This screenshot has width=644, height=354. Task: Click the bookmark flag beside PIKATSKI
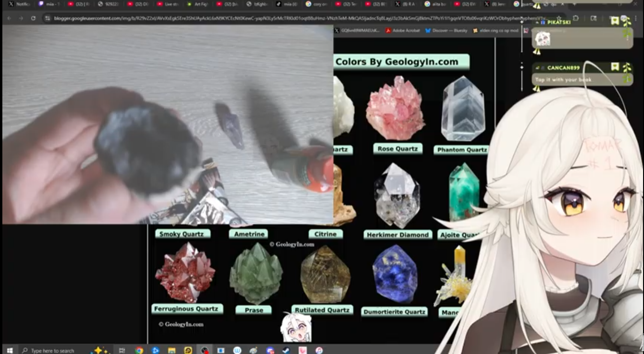tap(614, 21)
